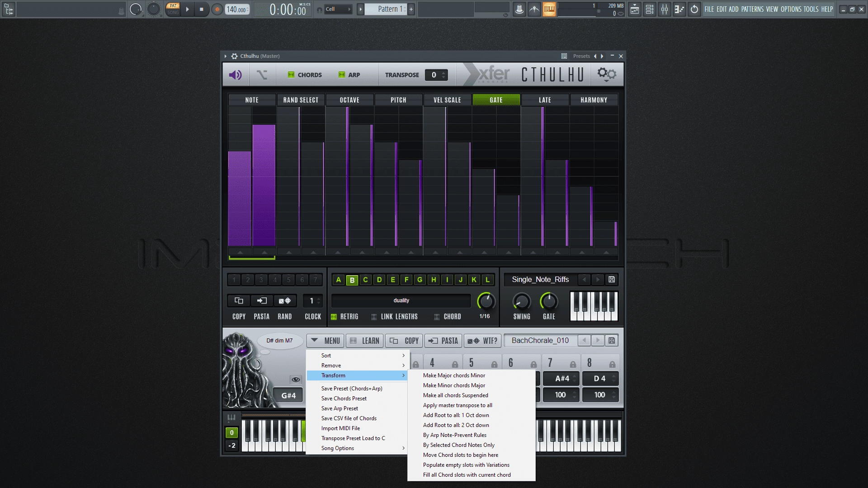Click the chords LEARN button

(364, 341)
